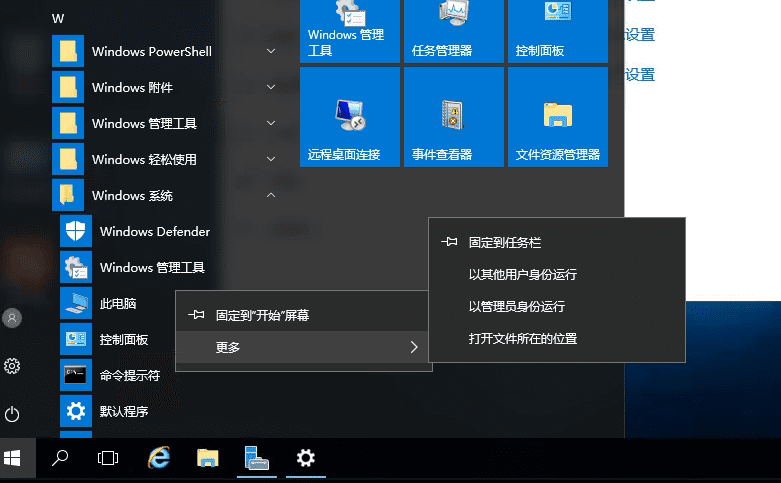
Task: Click the Windows Start button
Action: [12, 458]
